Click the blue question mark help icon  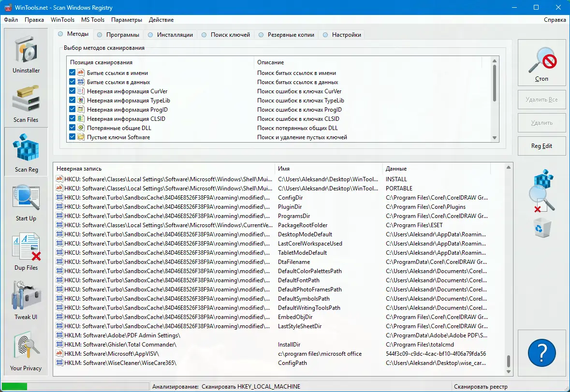point(541,353)
